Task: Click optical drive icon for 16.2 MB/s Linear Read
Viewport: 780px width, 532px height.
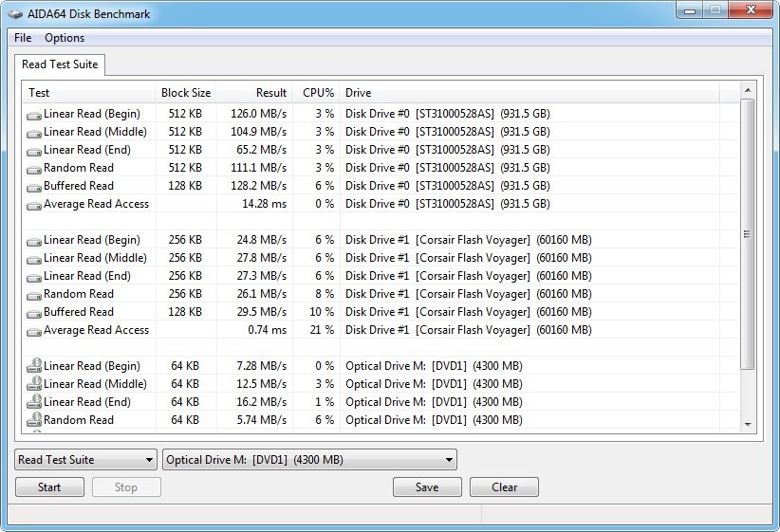Action: 34,401
